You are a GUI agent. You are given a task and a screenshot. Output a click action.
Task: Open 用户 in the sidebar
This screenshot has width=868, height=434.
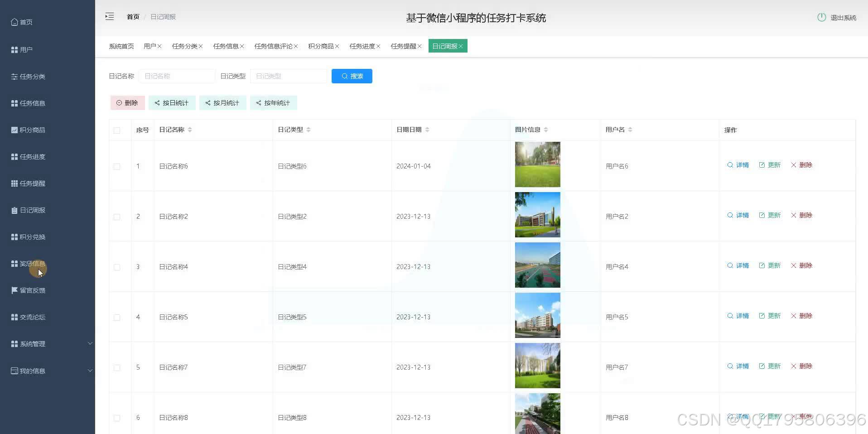(x=22, y=49)
